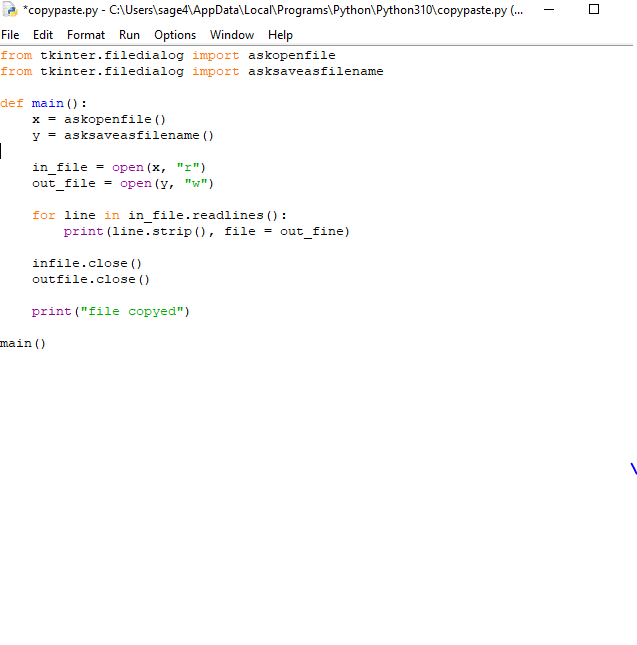
Task: Place cursor on 'x = askopenfile()' line
Action: pyautogui.click(x=99, y=119)
